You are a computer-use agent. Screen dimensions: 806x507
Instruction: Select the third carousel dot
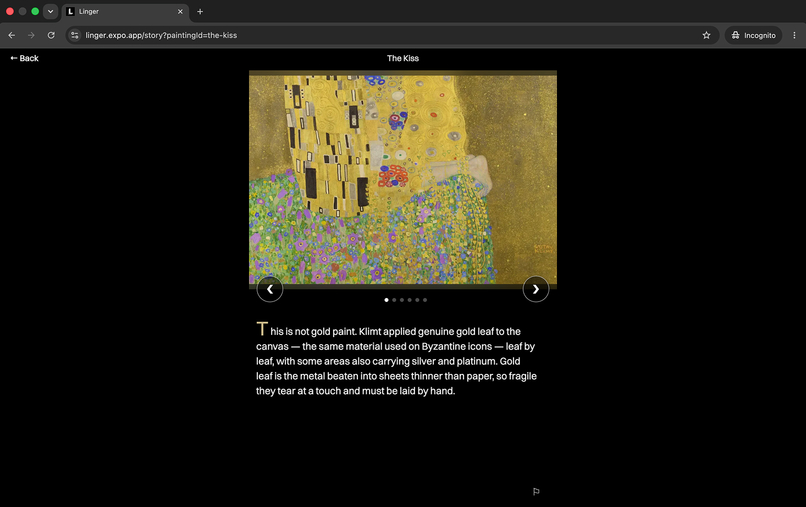[402, 300]
